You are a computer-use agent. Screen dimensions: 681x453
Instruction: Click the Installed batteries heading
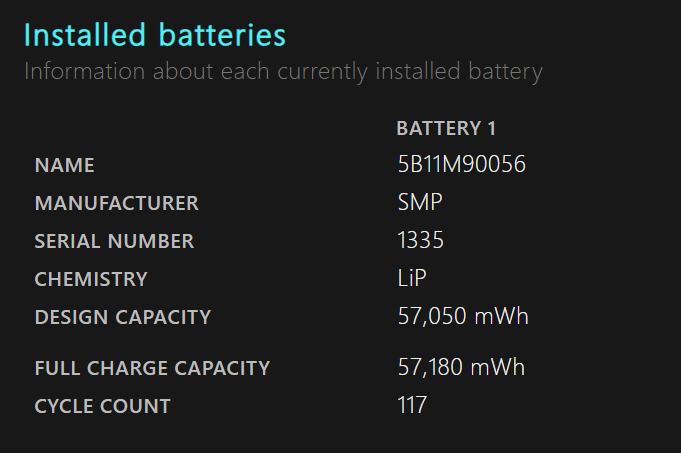(155, 35)
